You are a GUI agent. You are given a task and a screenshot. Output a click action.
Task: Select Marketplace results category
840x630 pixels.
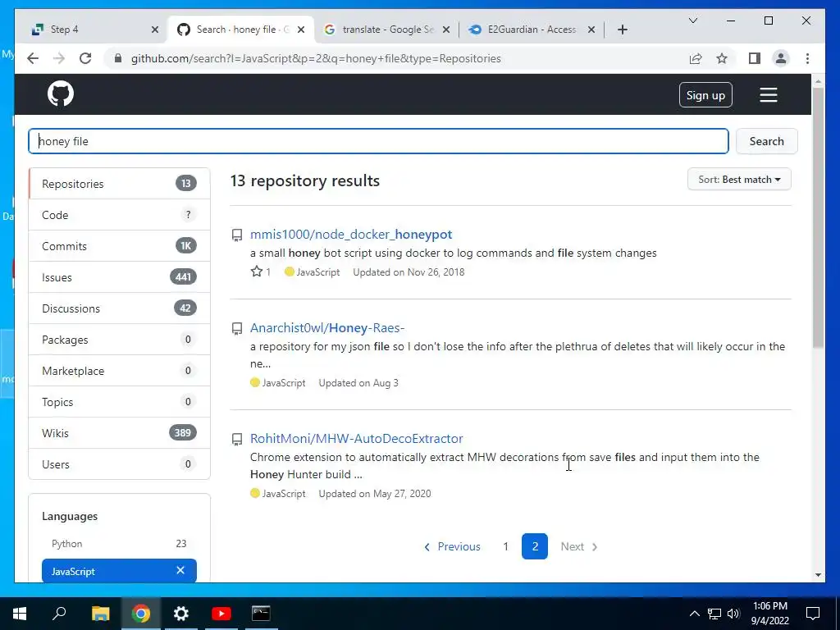119,371
